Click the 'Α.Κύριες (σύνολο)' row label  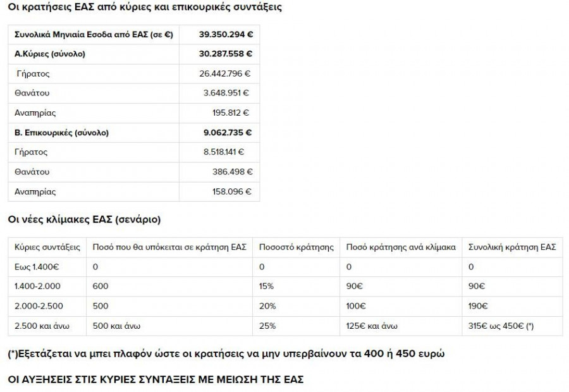pos(49,54)
